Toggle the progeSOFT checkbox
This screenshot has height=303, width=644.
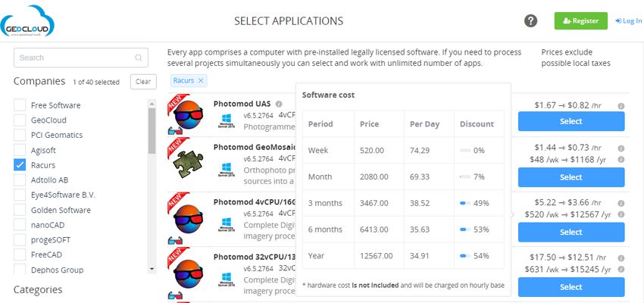click(20, 240)
